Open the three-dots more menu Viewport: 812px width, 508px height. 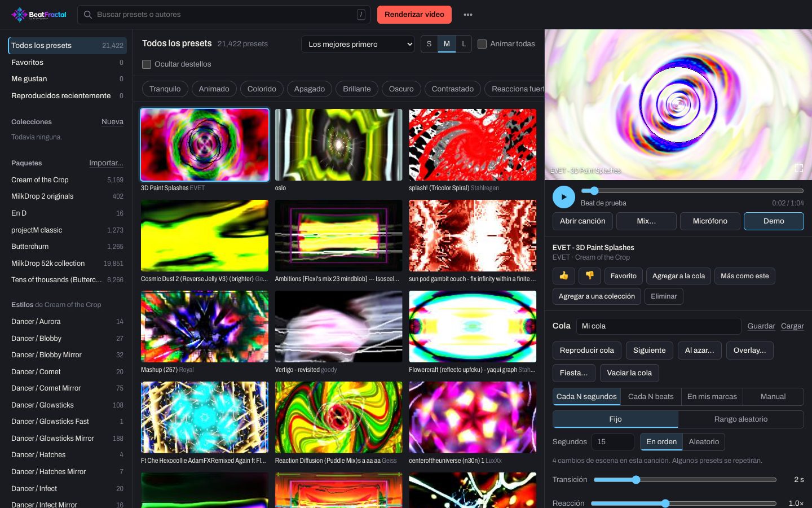(468, 15)
